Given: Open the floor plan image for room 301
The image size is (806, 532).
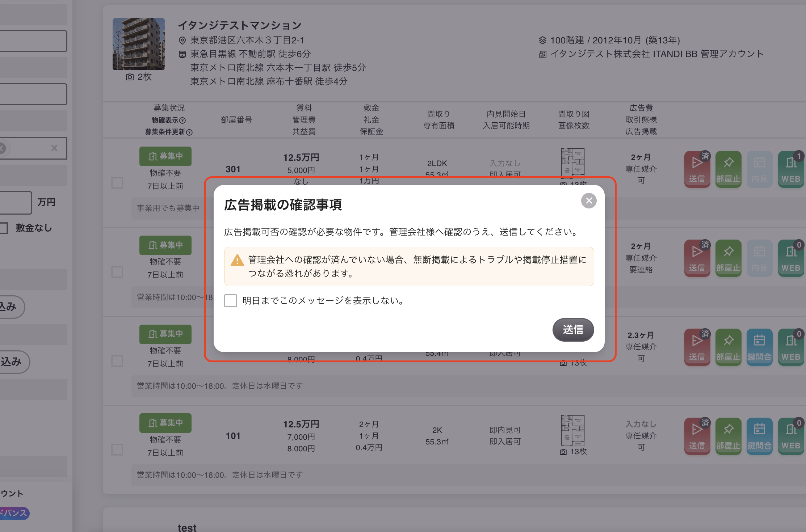Looking at the screenshot, I should 572,163.
